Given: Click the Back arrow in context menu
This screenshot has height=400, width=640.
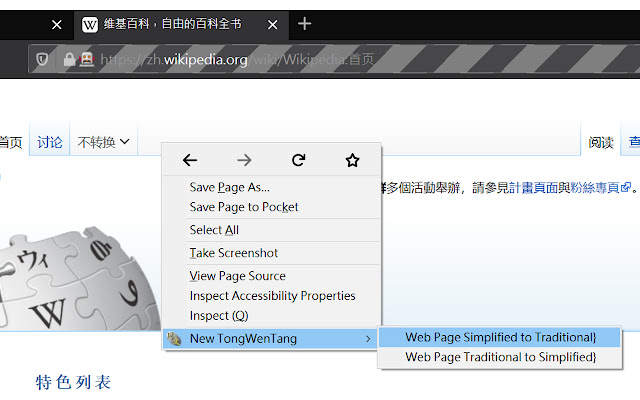Looking at the screenshot, I should click(x=190, y=160).
